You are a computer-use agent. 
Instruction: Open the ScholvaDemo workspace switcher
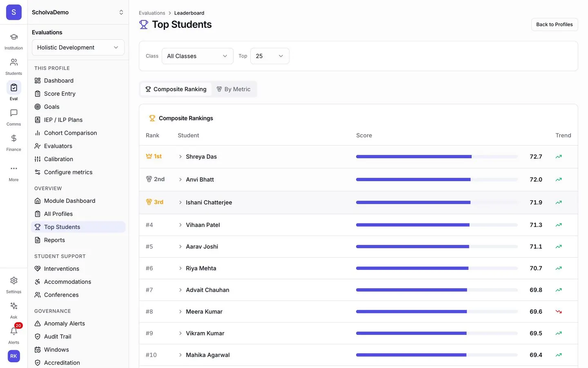coord(78,12)
